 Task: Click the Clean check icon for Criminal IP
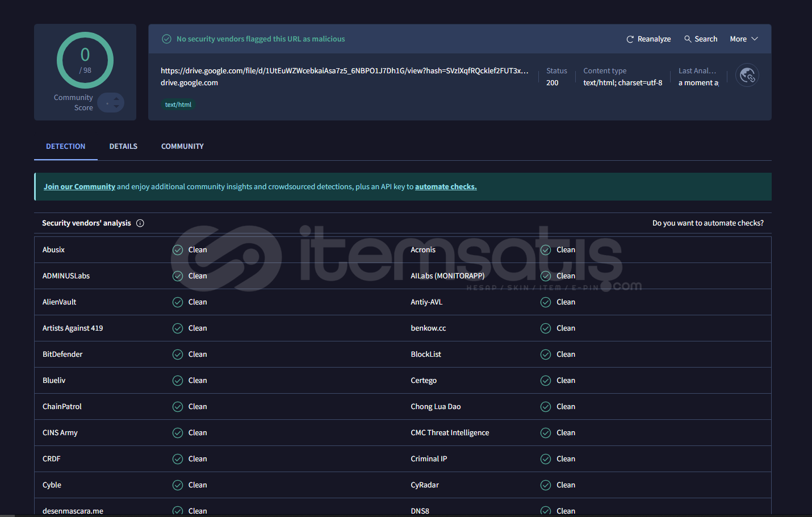pyautogui.click(x=546, y=459)
